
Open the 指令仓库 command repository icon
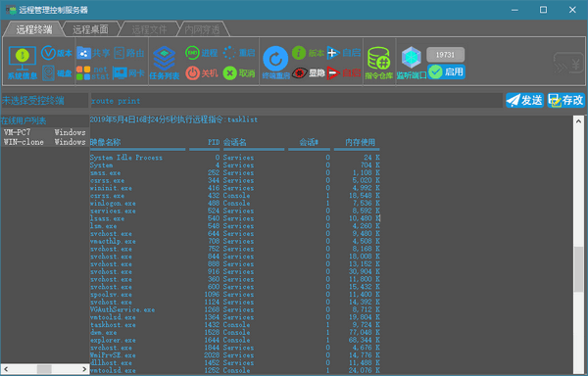[378, 63]
